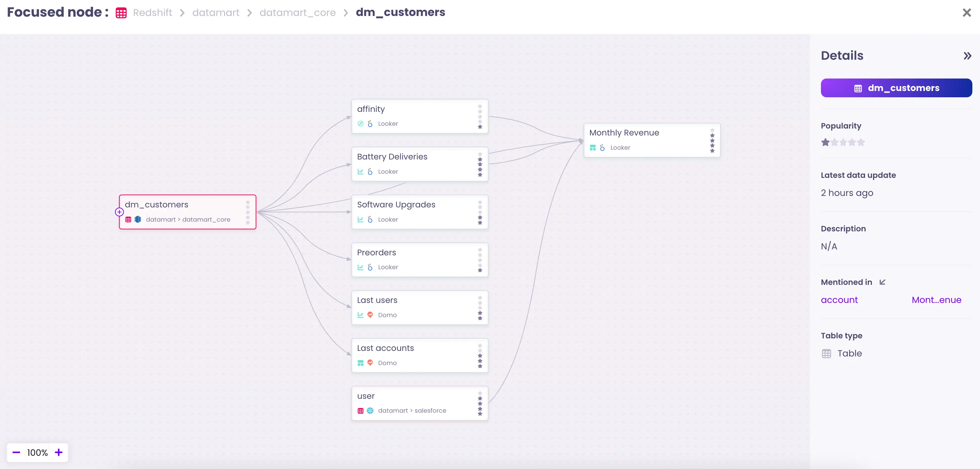
Task: Go to datamart_core breadcrumb
Action: pos(298,13)
